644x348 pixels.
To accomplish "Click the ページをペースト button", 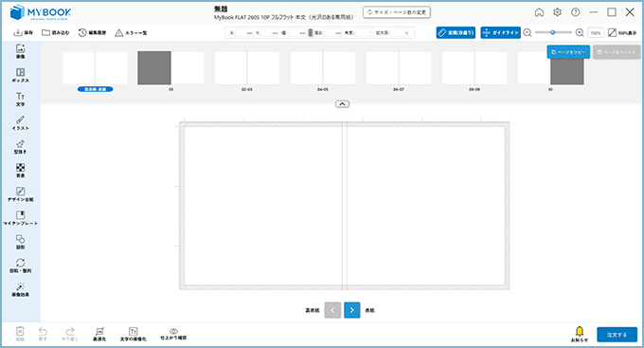I will pos(617,52).
